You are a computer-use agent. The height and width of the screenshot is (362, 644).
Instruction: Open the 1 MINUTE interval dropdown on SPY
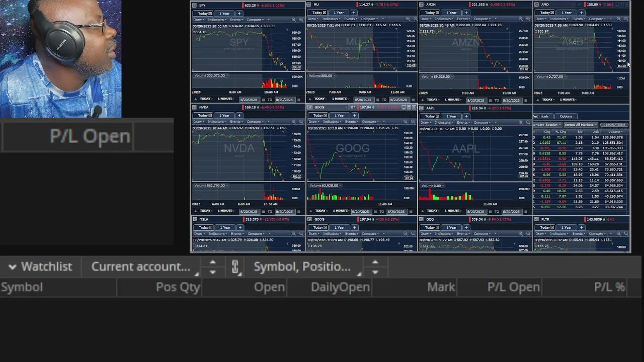click(225, 99)
